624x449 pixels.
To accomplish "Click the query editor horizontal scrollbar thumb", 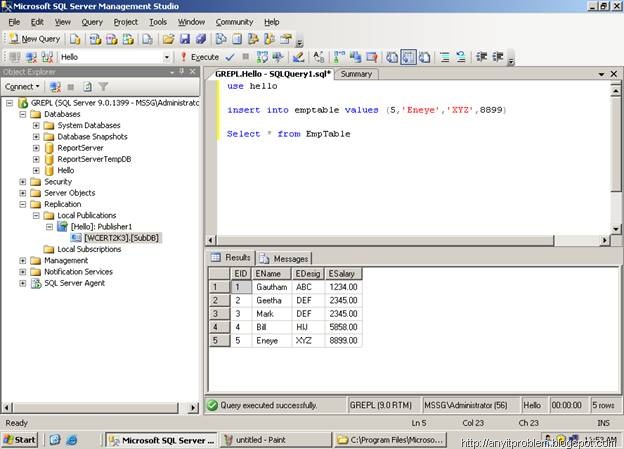I will [x=385, y=240].
